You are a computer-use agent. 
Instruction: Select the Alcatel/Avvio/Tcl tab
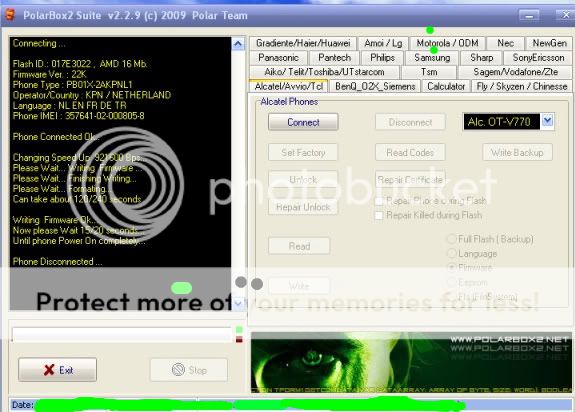click(288, 86)
